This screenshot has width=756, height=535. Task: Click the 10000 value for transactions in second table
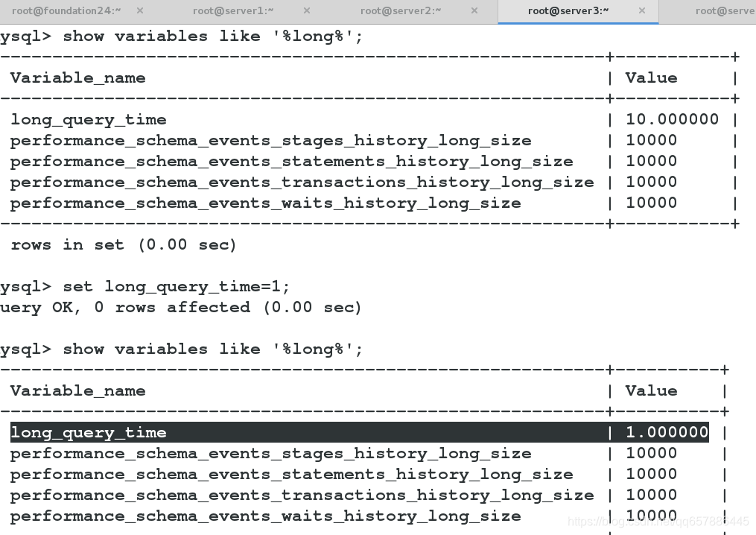[x=652, y=495]
